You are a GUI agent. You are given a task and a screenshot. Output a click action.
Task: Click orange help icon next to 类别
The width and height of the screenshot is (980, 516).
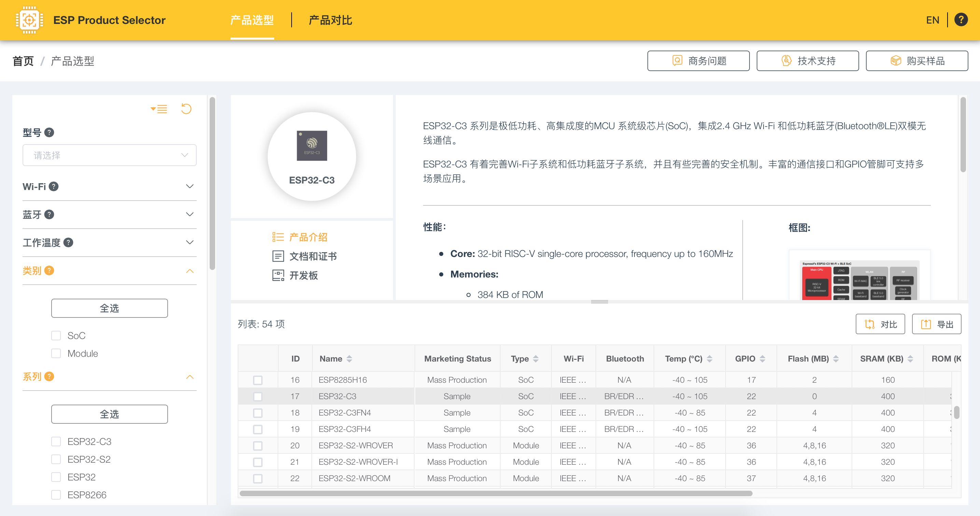coord(49,270)
